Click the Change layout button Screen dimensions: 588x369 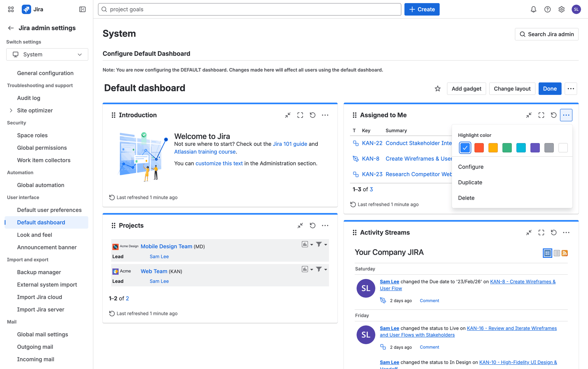click(x=512, y=89)
